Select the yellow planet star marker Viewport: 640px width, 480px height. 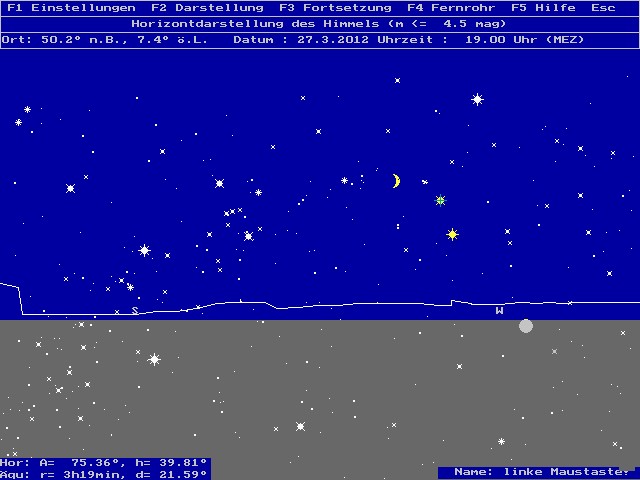pos(452,234)
